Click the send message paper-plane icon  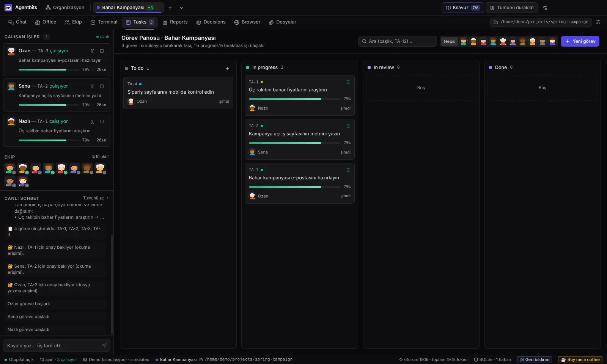104,345
